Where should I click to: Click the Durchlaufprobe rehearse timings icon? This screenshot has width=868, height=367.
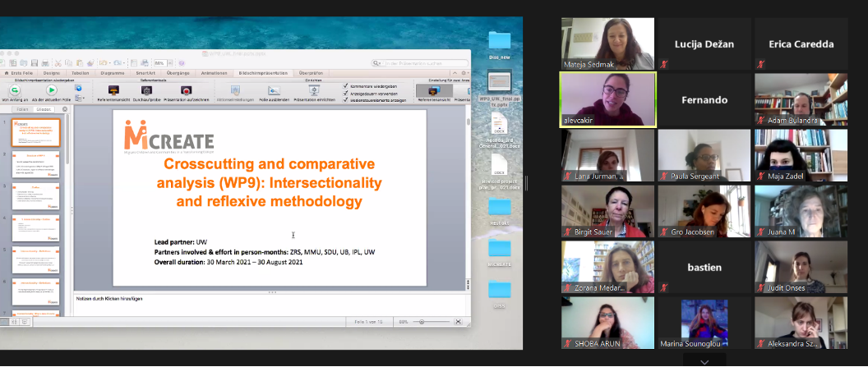point(146,90)
